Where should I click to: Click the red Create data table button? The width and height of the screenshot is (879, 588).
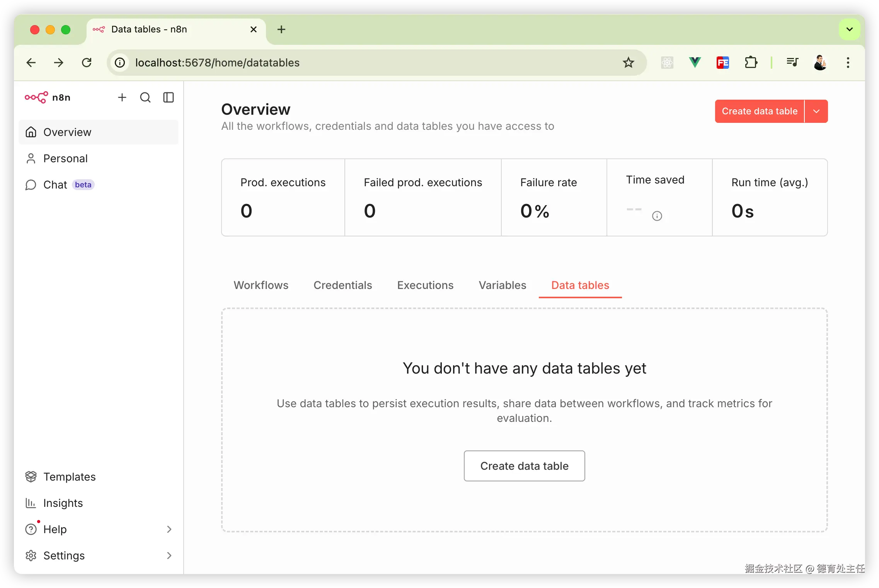click(x=759, y=111)
